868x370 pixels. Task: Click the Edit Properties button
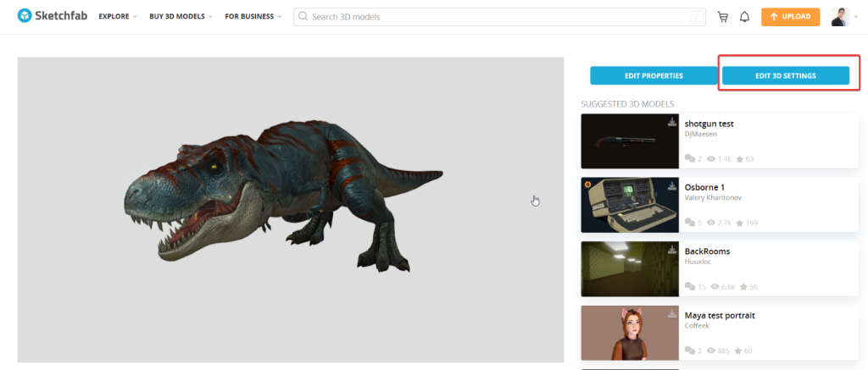point(654,75)
